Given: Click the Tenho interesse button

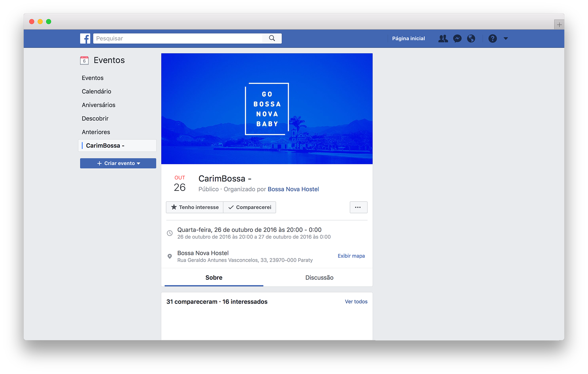Looking at the screenshot, I should (x=195, y=207).
